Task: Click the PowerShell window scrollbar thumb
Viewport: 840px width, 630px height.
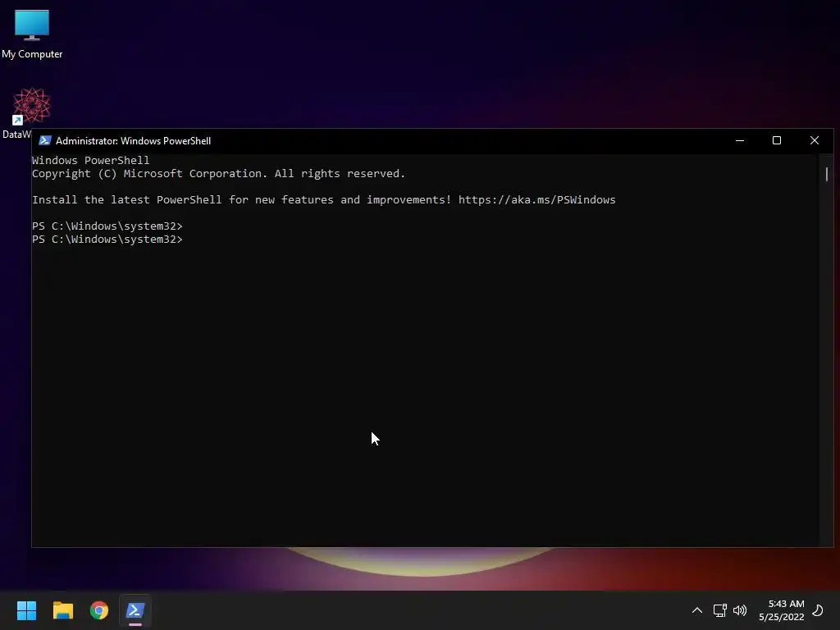Action: (827, 174)
